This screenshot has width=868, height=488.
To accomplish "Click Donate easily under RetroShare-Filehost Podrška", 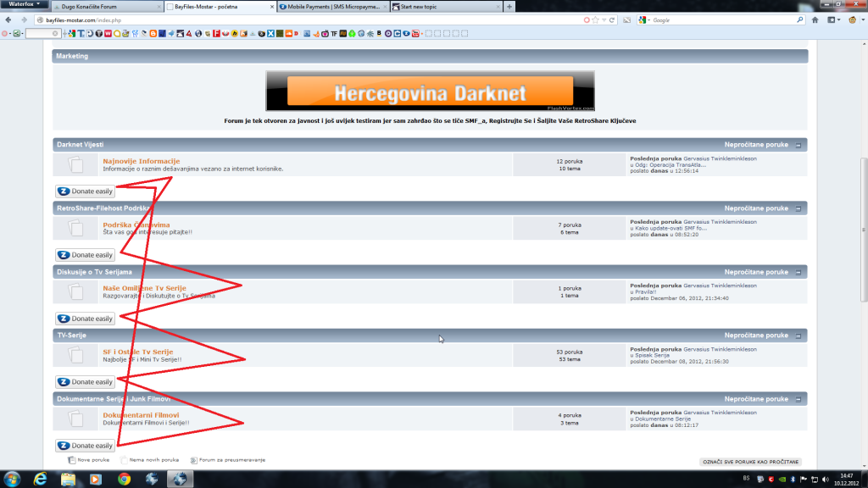I will click(x=86, y=255).
